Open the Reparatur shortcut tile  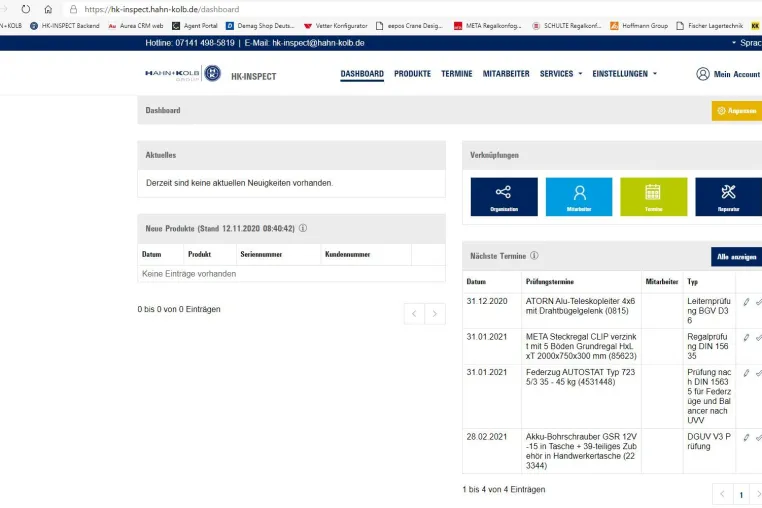[x=728, y=196]
